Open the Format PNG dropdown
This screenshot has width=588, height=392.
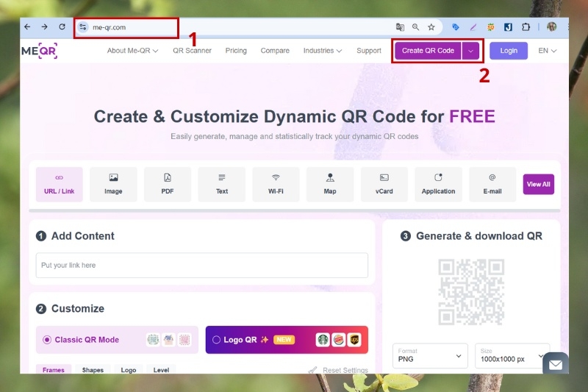[430, 356]
